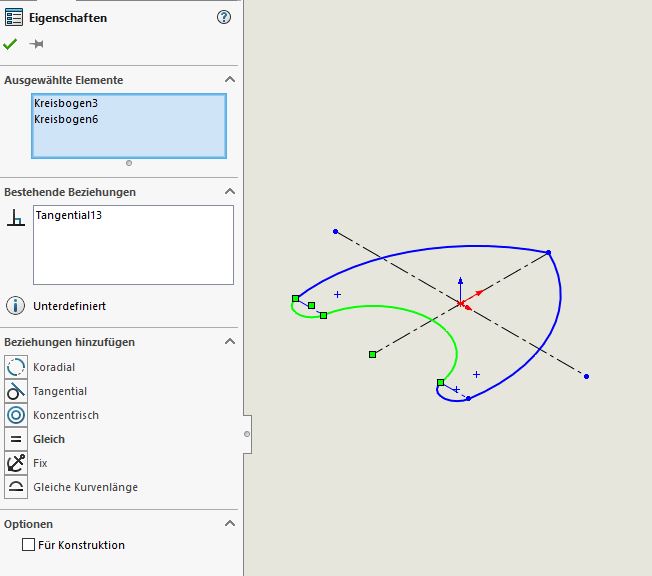Collapse the Bestehende Beziehungen section

230,191
